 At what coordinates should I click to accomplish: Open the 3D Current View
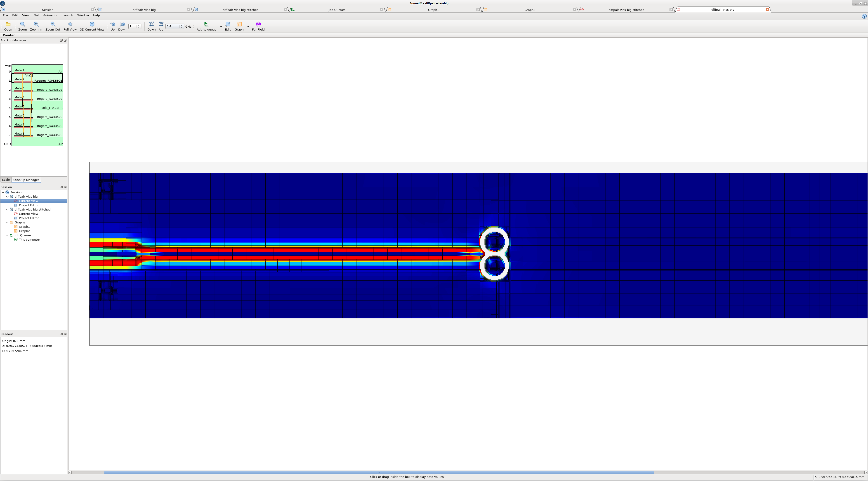coord(92,24)
